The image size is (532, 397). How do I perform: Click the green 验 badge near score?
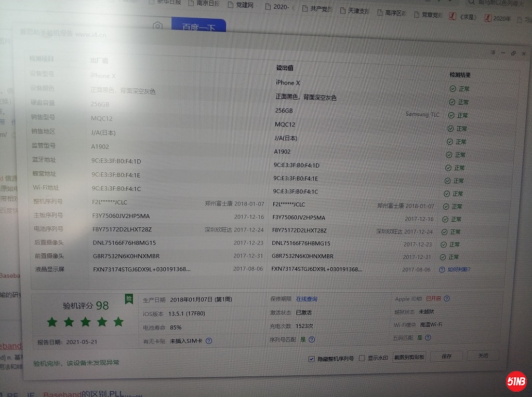click(x=129, y=298)
